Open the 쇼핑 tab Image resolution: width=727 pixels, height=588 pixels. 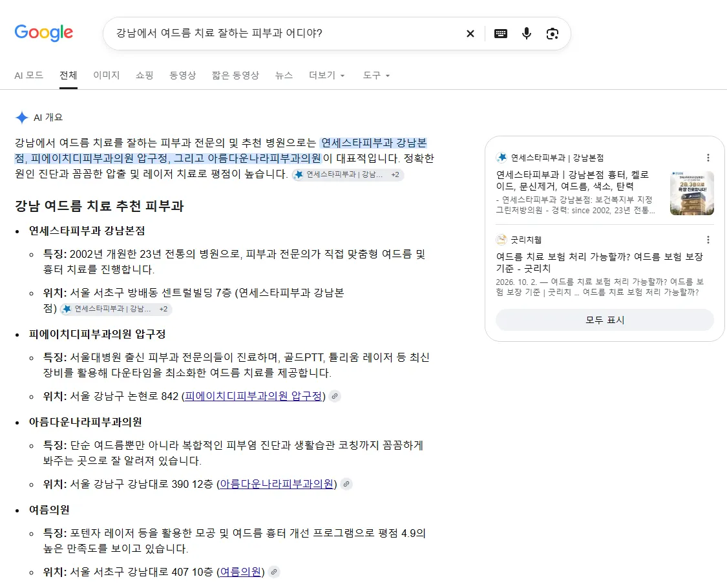144,75
